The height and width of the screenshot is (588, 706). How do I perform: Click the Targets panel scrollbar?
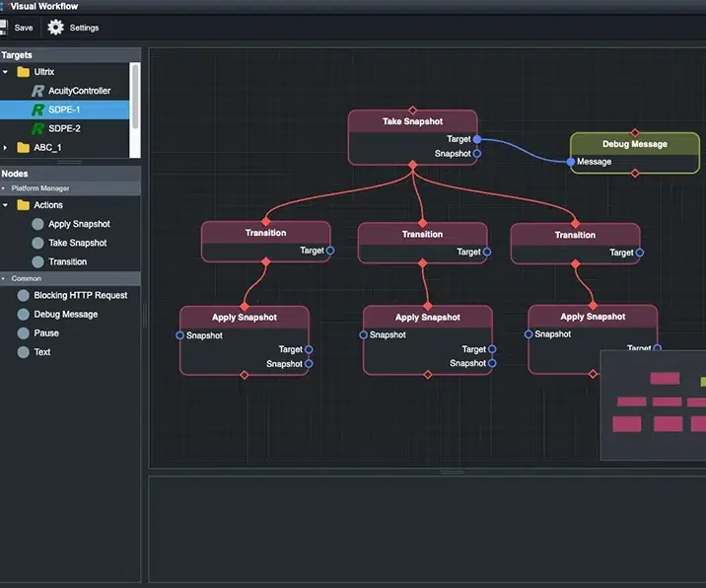135,96
